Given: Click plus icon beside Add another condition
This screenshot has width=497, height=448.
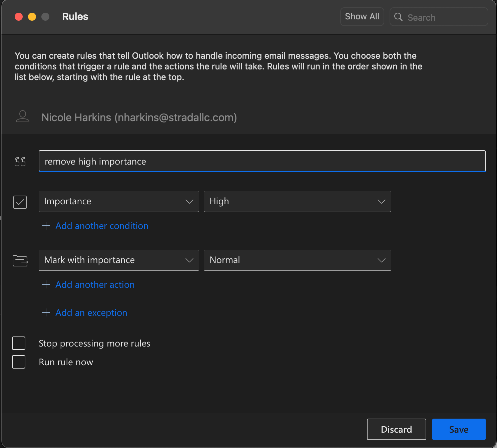Looking at the screenshot, I should pyautogui.click(x=46, y=226).
